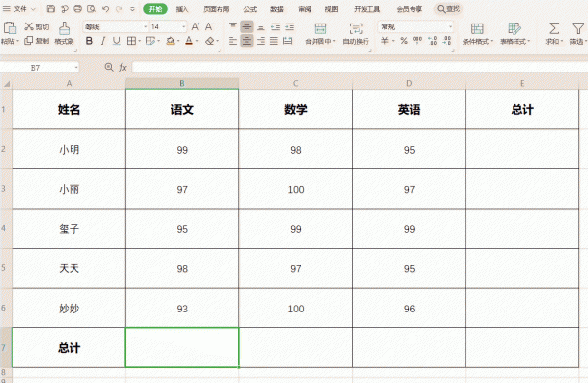Open the font size 14 dropdown
Screen dimensions: 588x383
pos(184,27)
